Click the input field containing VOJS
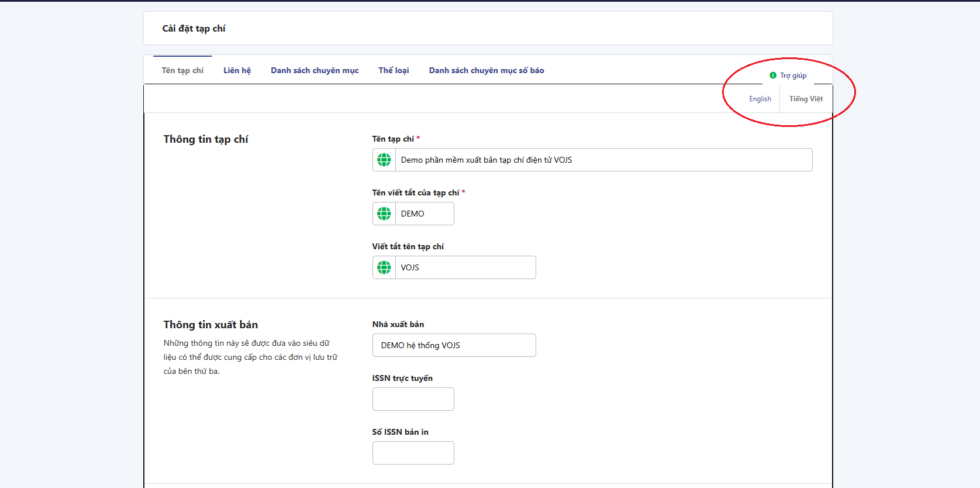The width and height of the screenshot is (980, 488). click(x=465, y=267)
